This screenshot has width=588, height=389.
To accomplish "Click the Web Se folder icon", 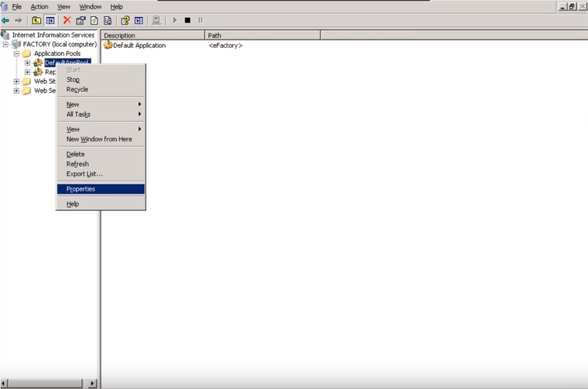I will [26, 91].
